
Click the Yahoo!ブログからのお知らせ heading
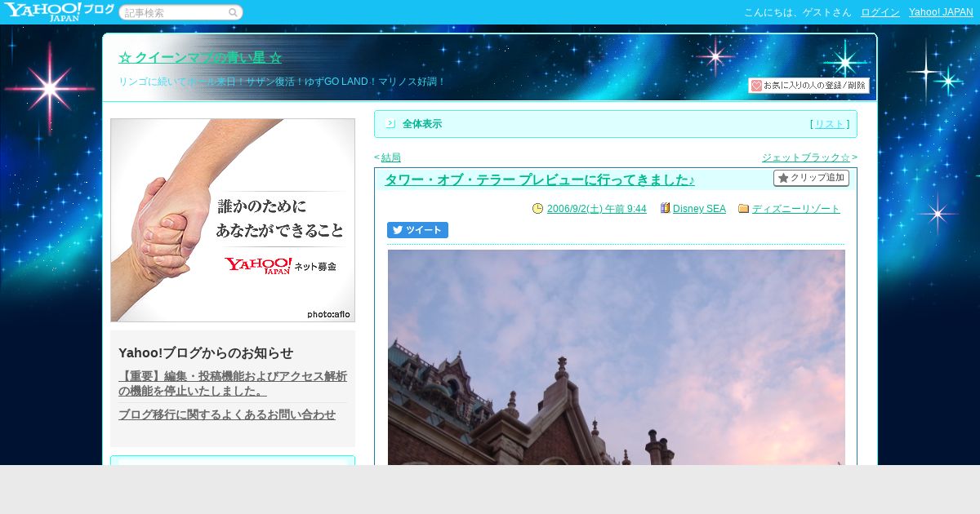206,352
